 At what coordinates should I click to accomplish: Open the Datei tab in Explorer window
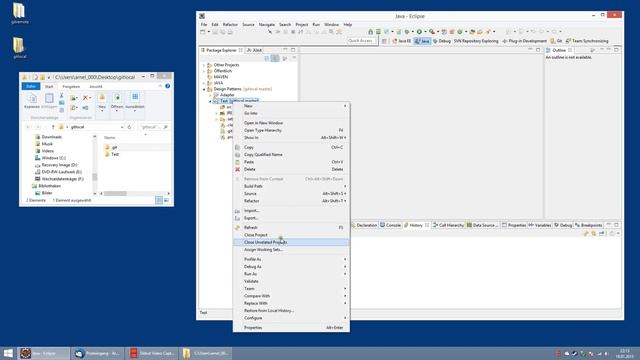point(31,86)
